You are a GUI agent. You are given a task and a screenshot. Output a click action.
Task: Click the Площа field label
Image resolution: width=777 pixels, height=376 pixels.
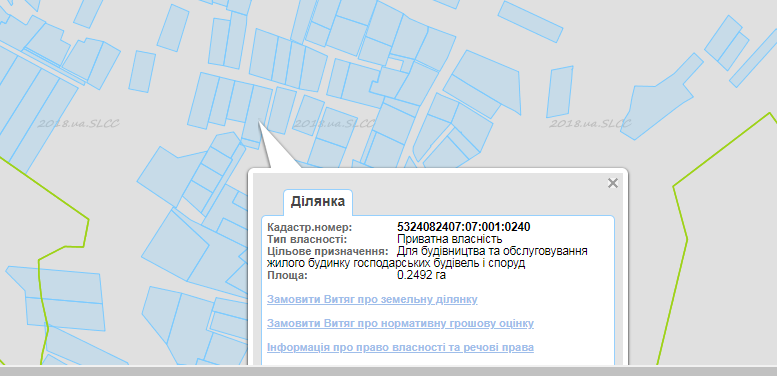[287, 275]
